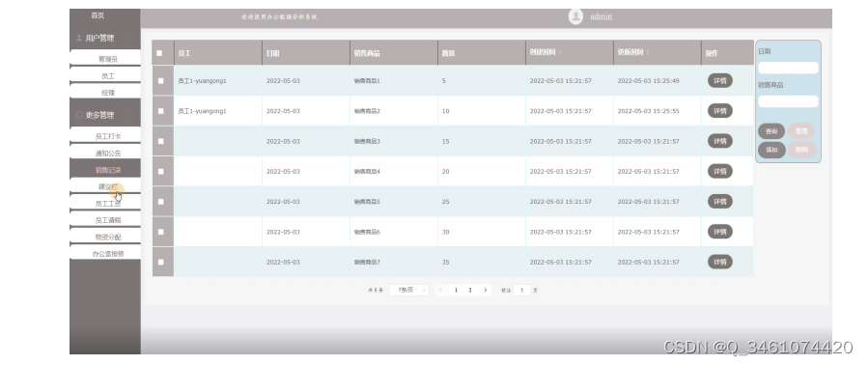Check the row for 销售商品1
The width and height of the screenshot is (868, 365).
[161, 81]
